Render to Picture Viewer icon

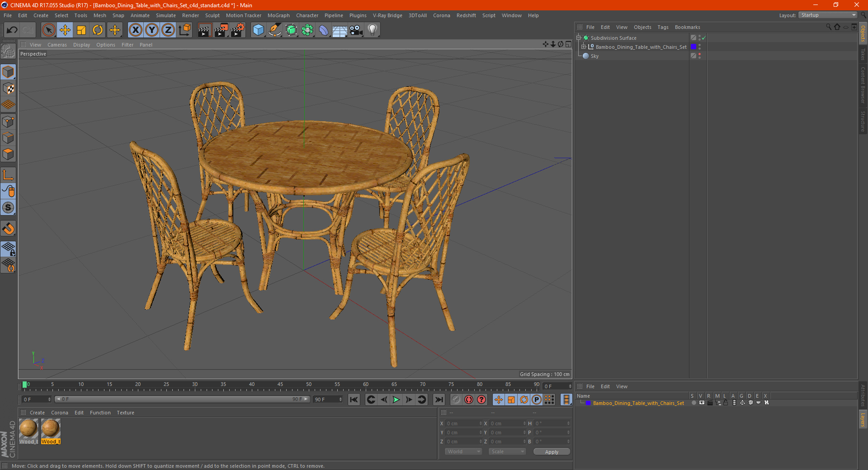pyautogui.click(x=221, y=30)
